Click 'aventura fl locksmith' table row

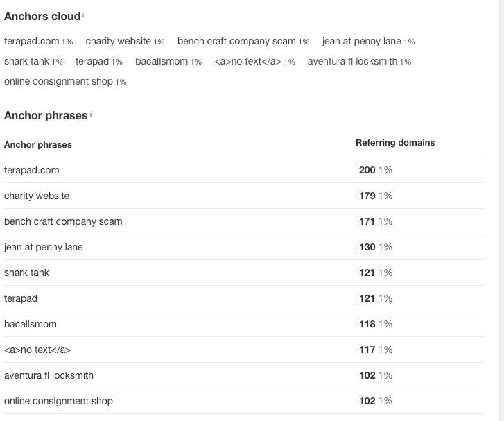pos(244,375)
